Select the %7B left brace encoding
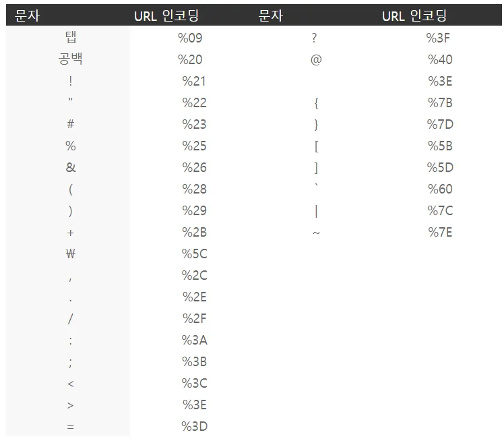Viewport: 504px width, 445px height. (440, 103)
